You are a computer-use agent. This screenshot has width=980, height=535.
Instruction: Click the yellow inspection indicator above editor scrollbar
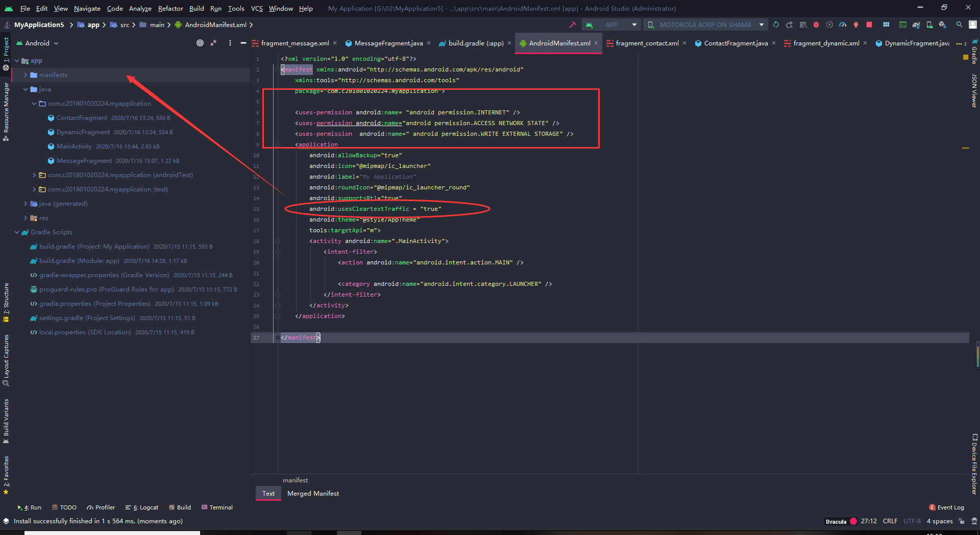click(x=966, y=58)
